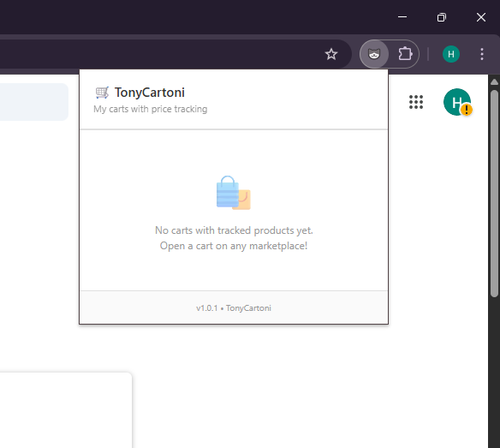Open the Google account H avatar with warning badge

point(457,102)
